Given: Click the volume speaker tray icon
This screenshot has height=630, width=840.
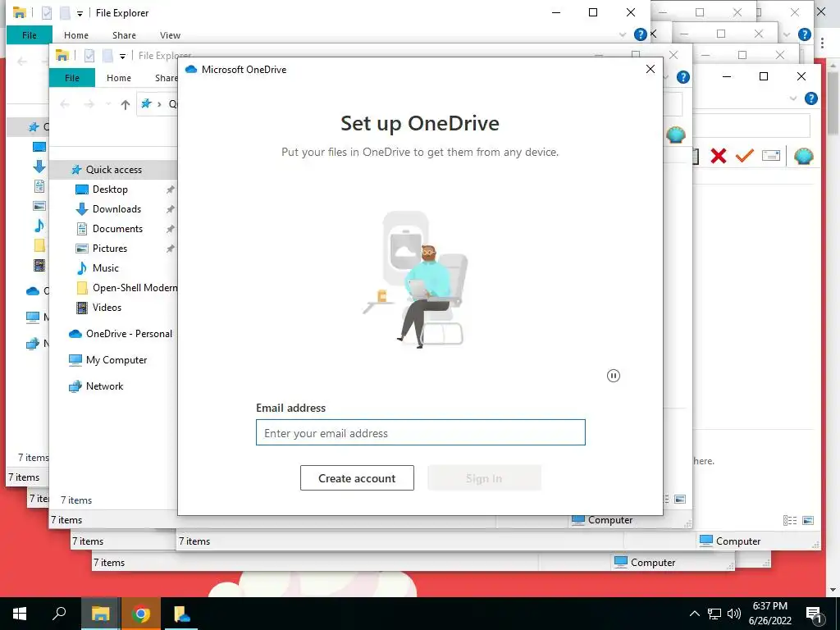Looking at the screenshot, I should tap(734, 614).
